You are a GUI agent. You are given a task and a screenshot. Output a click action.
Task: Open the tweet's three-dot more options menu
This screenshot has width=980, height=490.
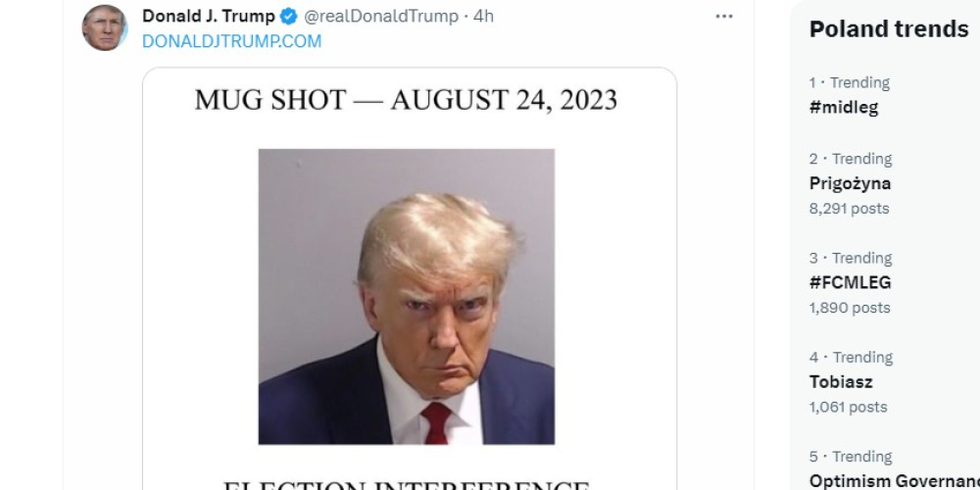[x=724, y=17]
